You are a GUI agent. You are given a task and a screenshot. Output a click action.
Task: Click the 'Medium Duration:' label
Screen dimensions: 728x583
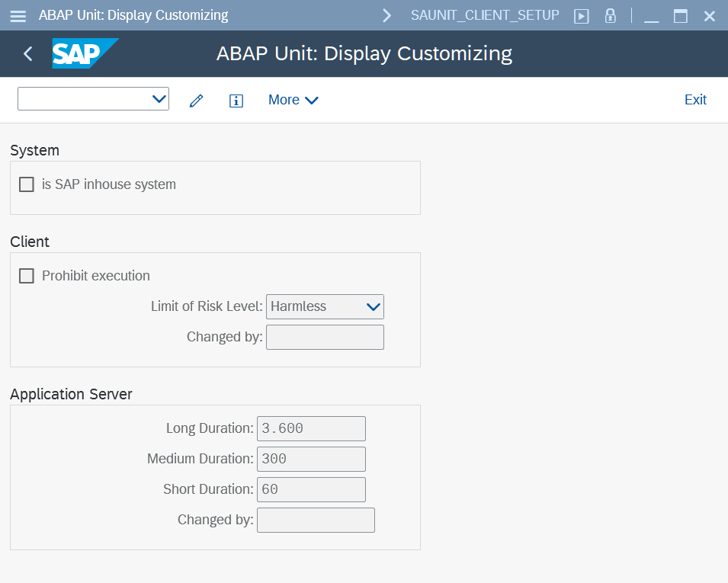click(x=200, y=459)
